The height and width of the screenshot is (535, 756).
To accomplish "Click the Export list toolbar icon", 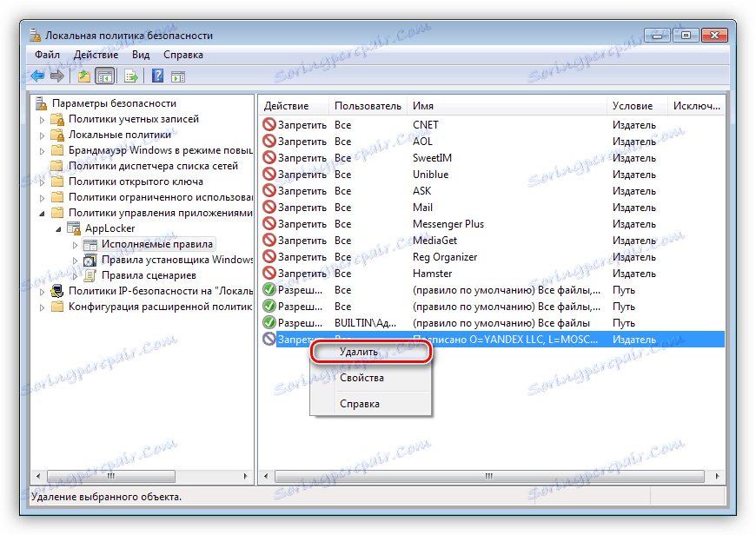I will [129, 76].
